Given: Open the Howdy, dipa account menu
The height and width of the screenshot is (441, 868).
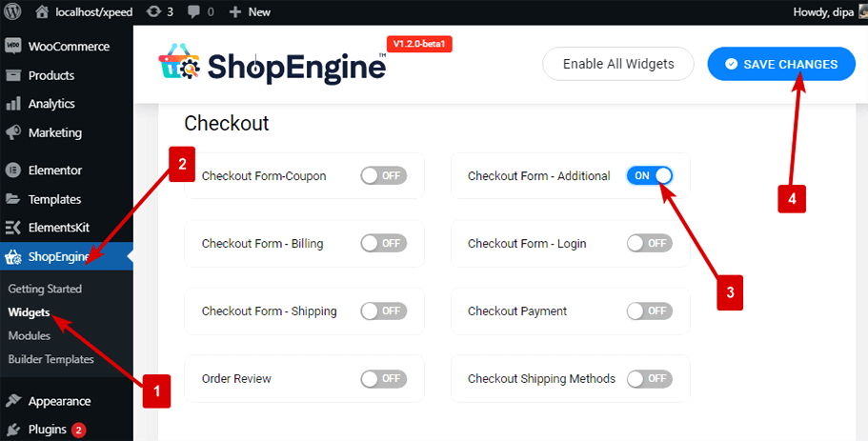Looking at the screenshot, I should [823, 11].
